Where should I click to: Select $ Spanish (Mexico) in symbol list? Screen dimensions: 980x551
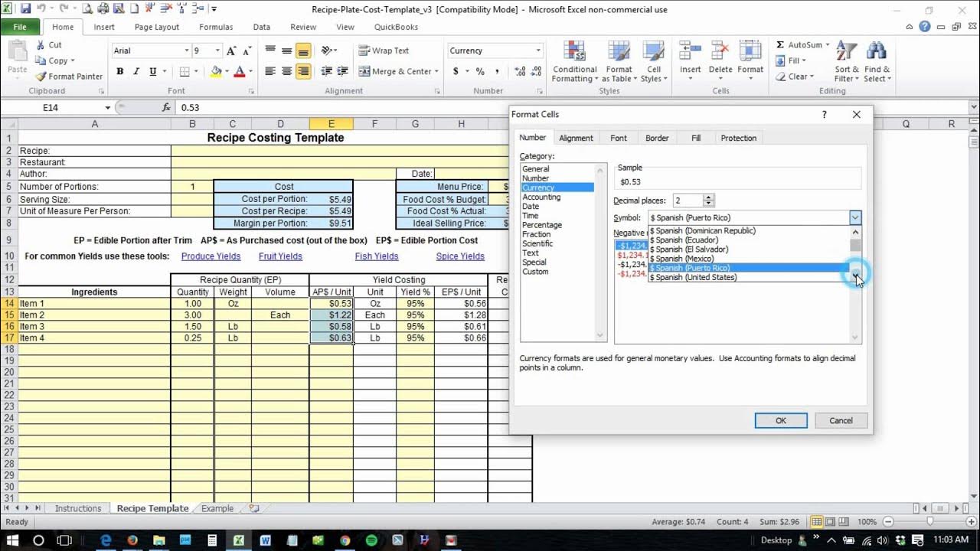point(749,259)
